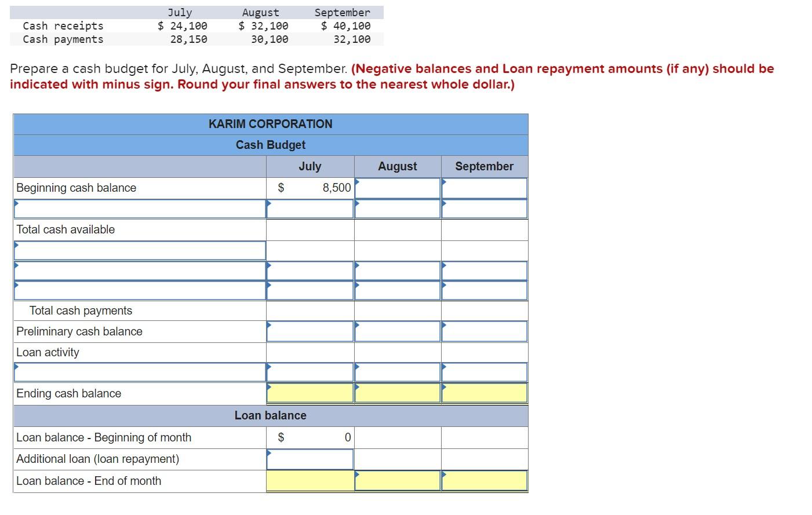Select the September Beginning cash balance field
This screenshot has height=515, width=812.
tap(485, 188)
